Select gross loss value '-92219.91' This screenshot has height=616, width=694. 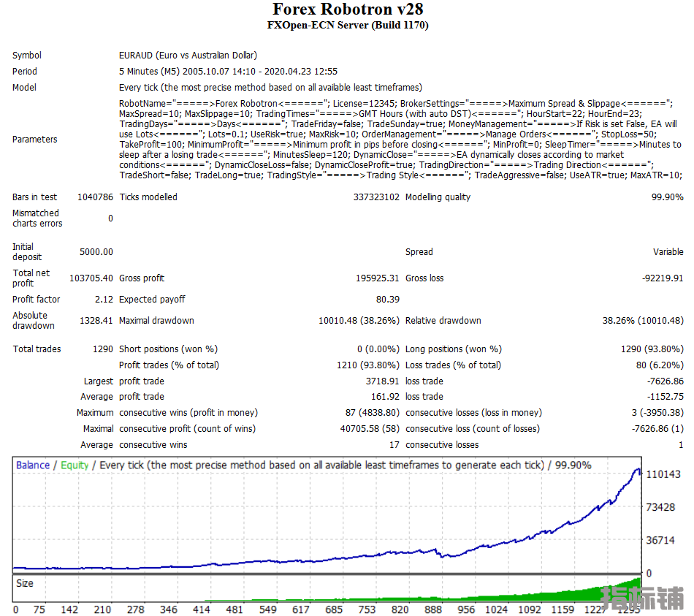pyautogui.click(x=663, y=278)
